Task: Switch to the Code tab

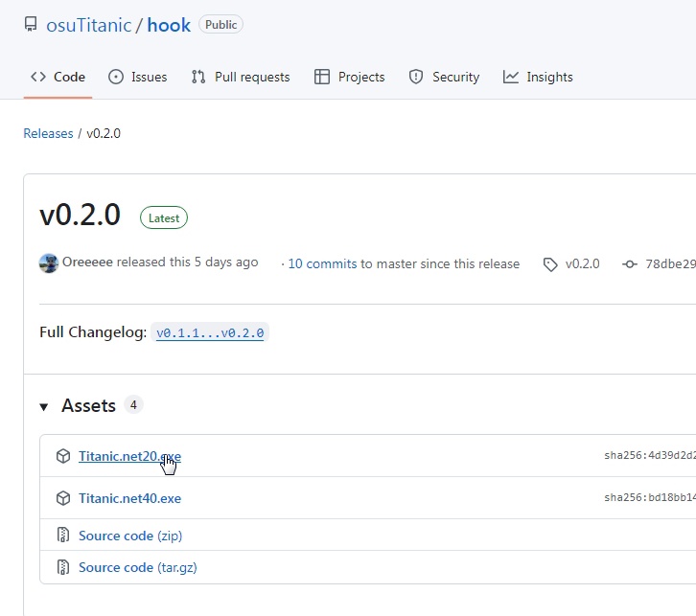Action: click(58, 77)
